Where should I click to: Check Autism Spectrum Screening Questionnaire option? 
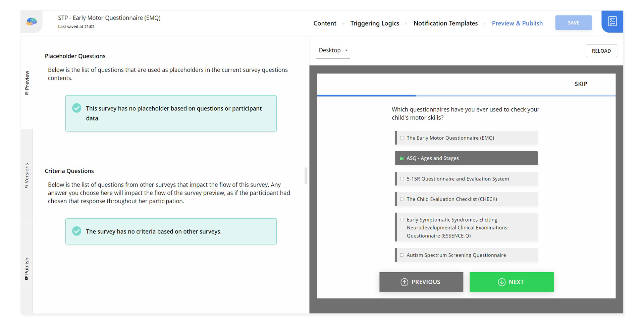pos(467,255)
